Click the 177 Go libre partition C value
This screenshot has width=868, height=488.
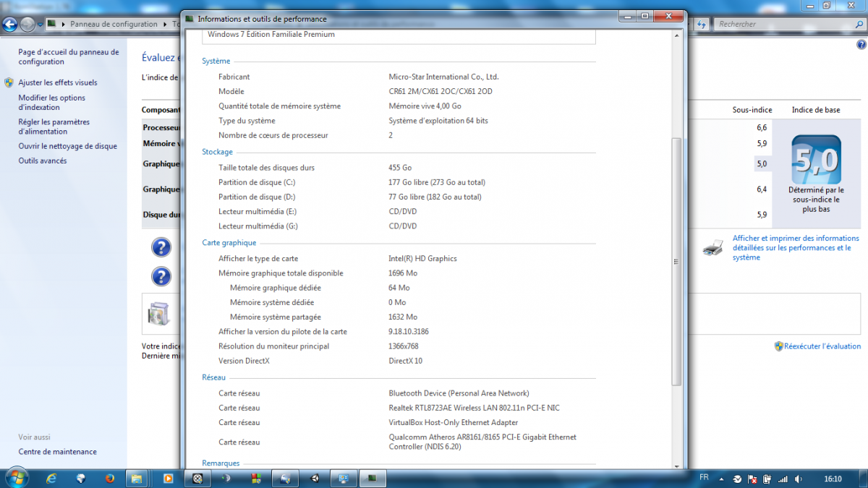(437, 182)
